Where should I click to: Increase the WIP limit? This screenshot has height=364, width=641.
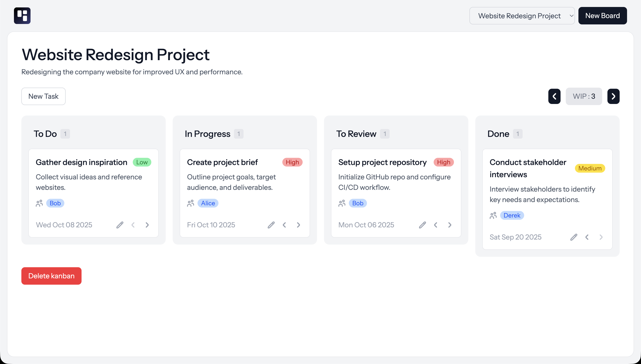pos(613,96)
